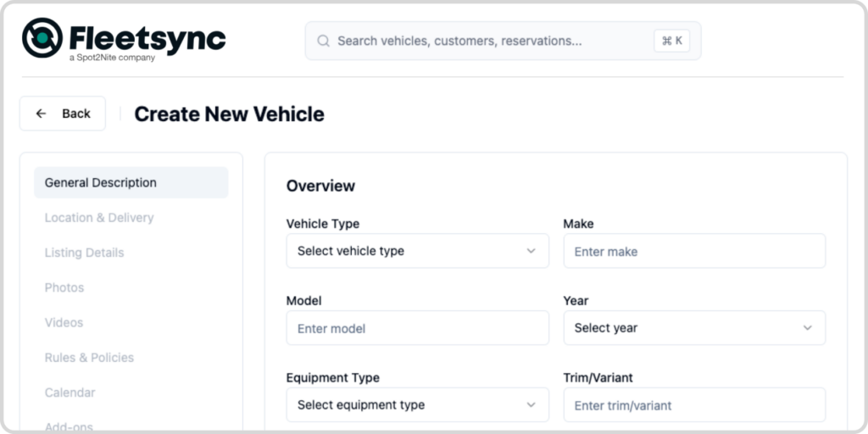
Task: Click the Equipment Type chevron arrow
Action: pyautogui.click(x=531, y=404)
